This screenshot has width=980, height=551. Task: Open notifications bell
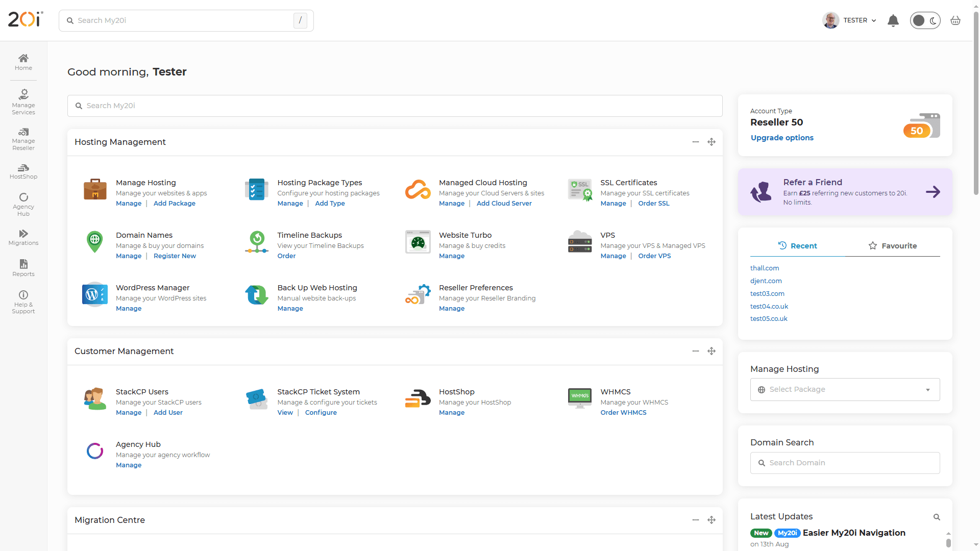tap(893, 20)
